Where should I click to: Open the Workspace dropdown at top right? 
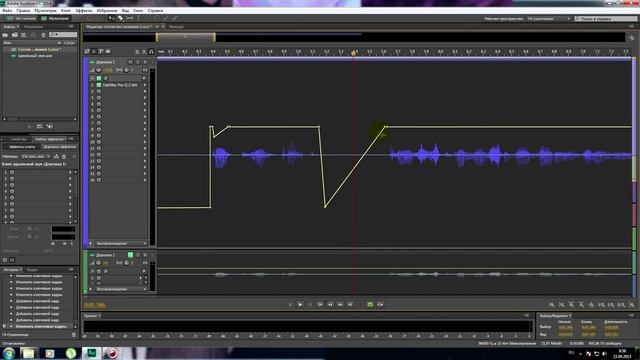549,19
